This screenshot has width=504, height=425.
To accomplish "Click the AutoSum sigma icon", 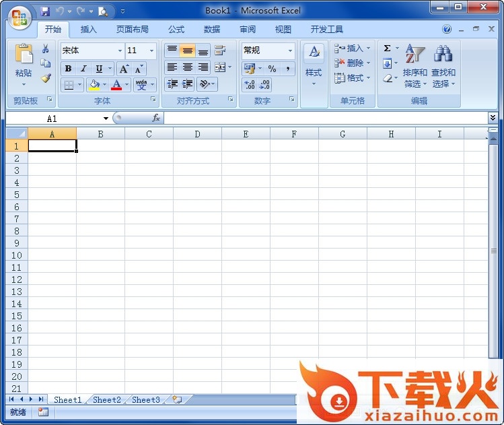I will 388,48.
